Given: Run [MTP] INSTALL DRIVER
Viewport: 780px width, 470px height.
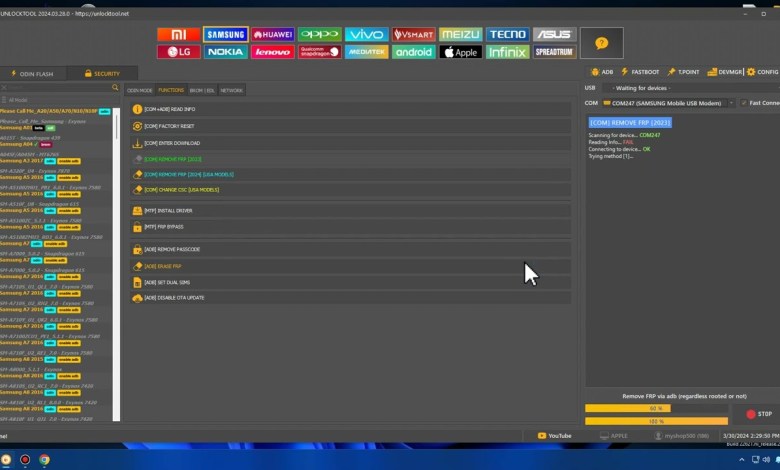Looking at the screenshot, I should pos(351,211).
